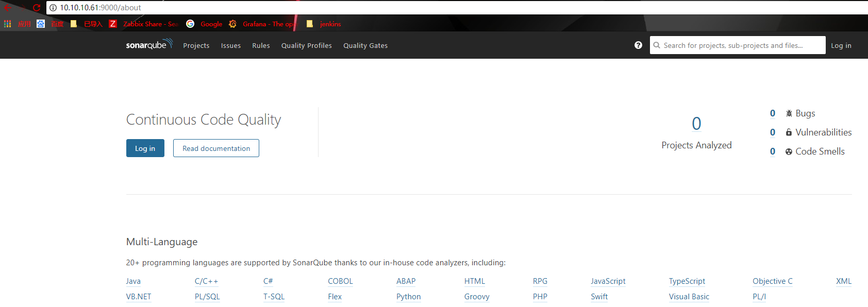Open the Groovy language link

click(477, 297)
